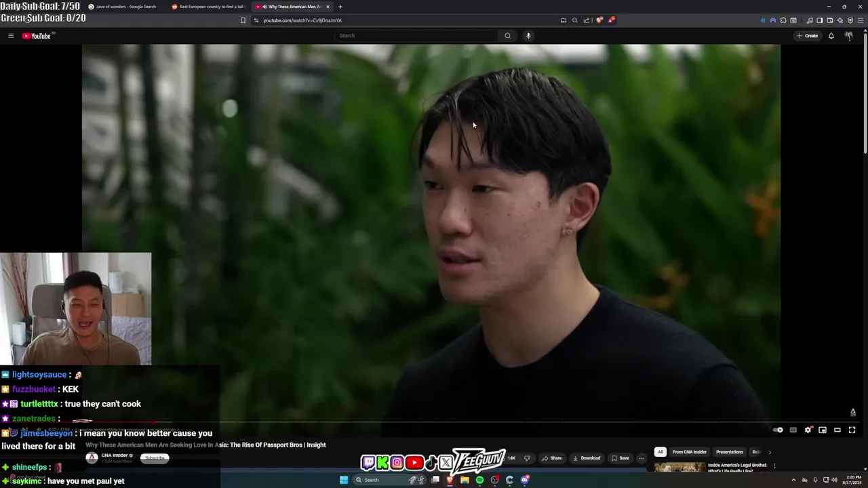The height and width of the screenshot is (488, 868).
Task: Show hidden system tray icons
Action: pyautogui.click(x=793, y=480)
